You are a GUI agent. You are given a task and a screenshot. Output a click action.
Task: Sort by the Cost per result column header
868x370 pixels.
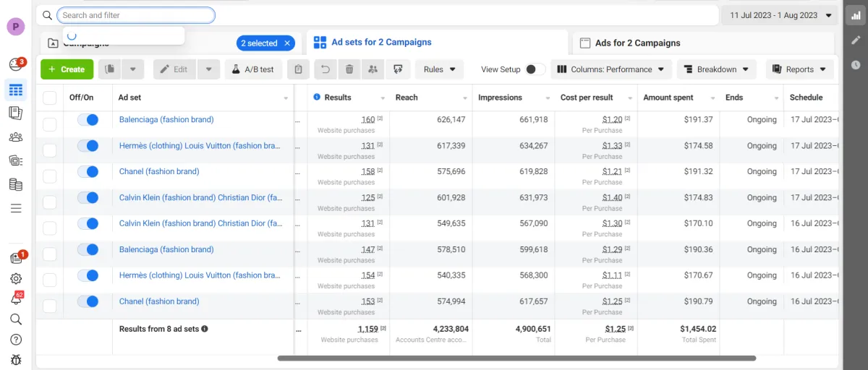587,98
